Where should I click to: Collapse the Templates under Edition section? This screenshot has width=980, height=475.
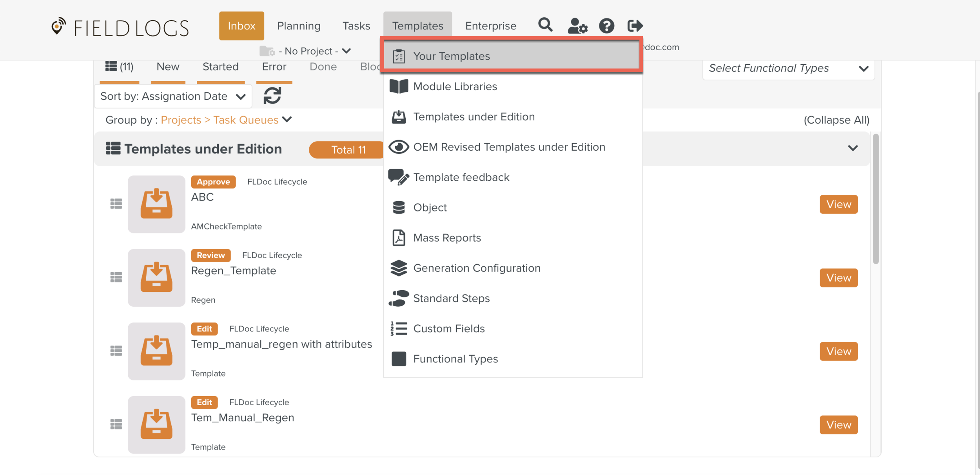pos(853,148)
